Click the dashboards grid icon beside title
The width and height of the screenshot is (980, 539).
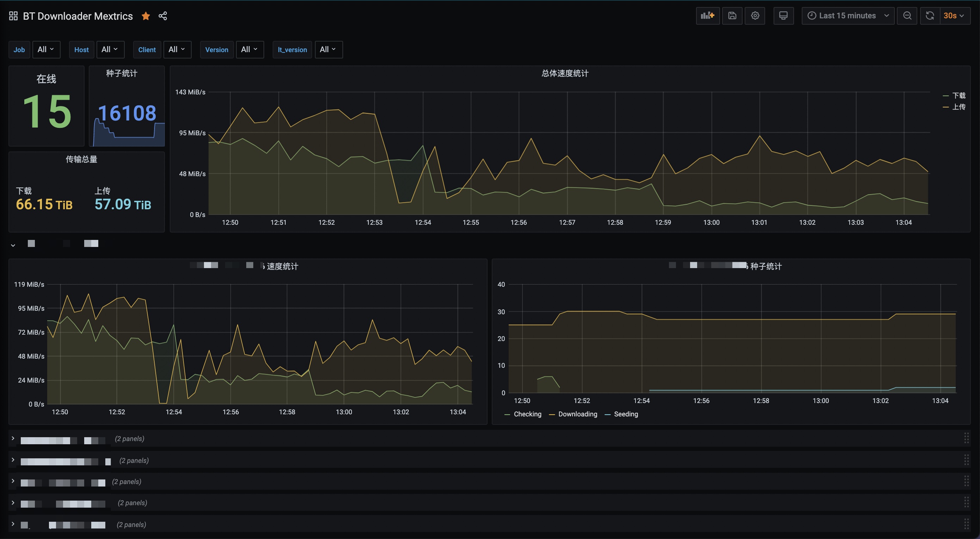coord(13,16)
